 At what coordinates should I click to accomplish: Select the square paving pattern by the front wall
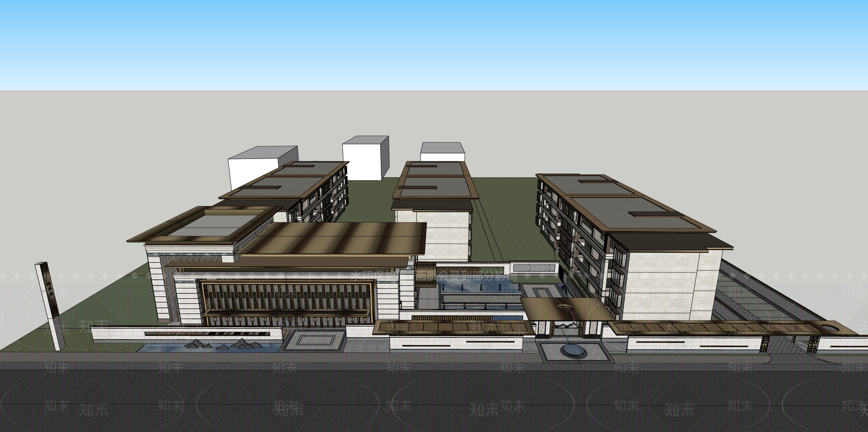pos(313,340)
